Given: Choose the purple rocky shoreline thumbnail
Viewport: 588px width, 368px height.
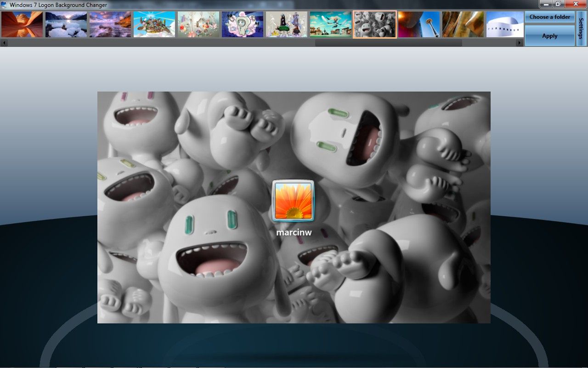Looking at the screenshot, I should coord(110,24).
